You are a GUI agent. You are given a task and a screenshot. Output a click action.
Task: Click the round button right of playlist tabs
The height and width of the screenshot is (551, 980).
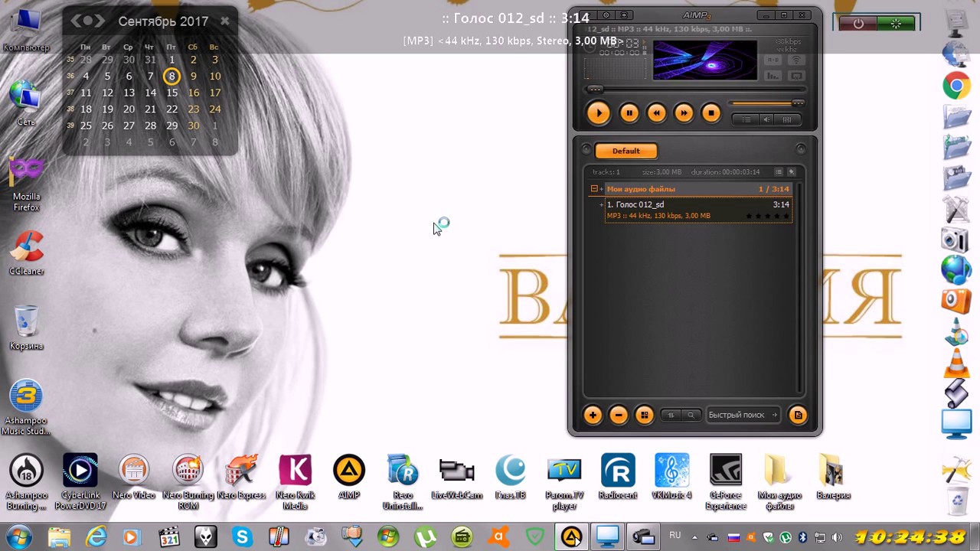(801, 150)
